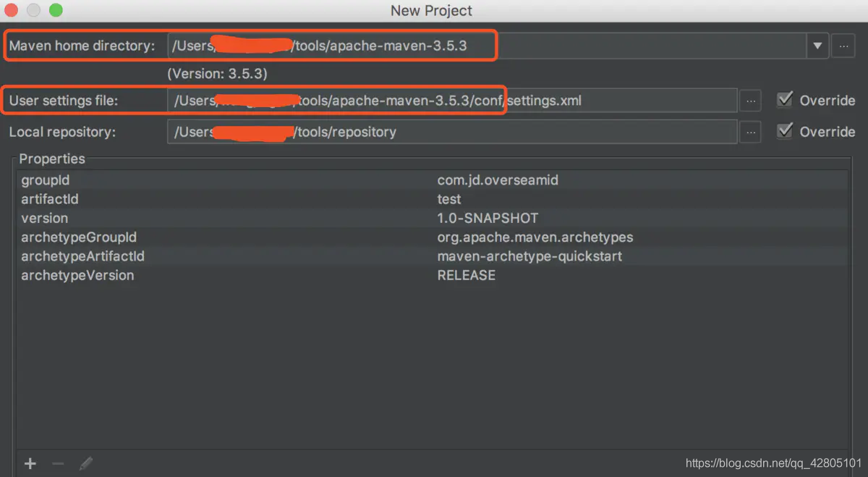Enable Override for the user settings file
The width and height of the screenshot is (868, 477).
tap(785, 100)
